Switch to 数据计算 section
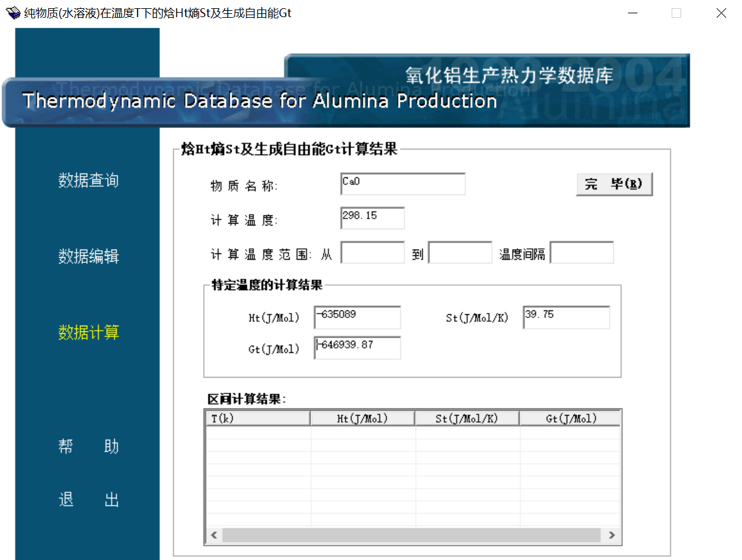Image resolution: width=742 pixels, height=560 pixels. [89, 333]
